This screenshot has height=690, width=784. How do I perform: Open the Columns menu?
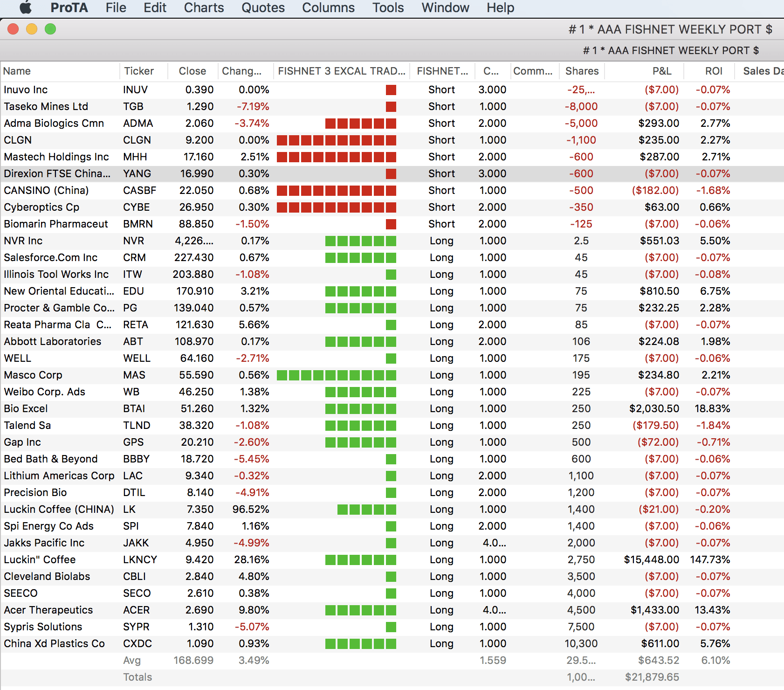pos(328,7)
